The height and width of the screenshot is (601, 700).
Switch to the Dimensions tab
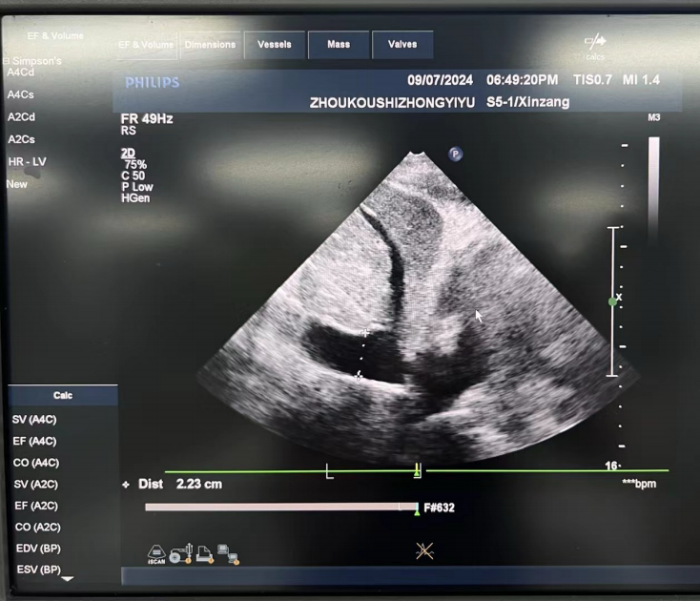click(x=210, y=45)
